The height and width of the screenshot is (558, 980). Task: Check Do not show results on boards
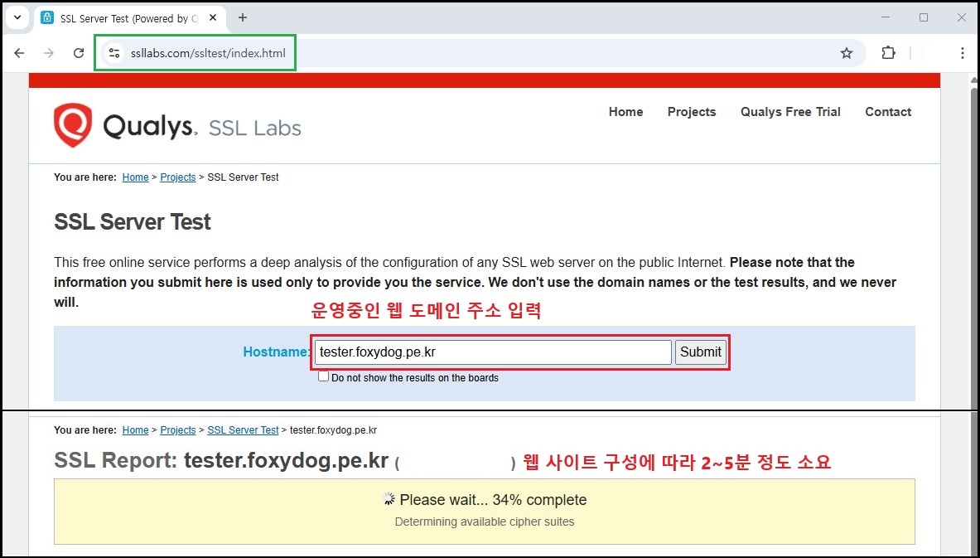click(x=323, y=376)
